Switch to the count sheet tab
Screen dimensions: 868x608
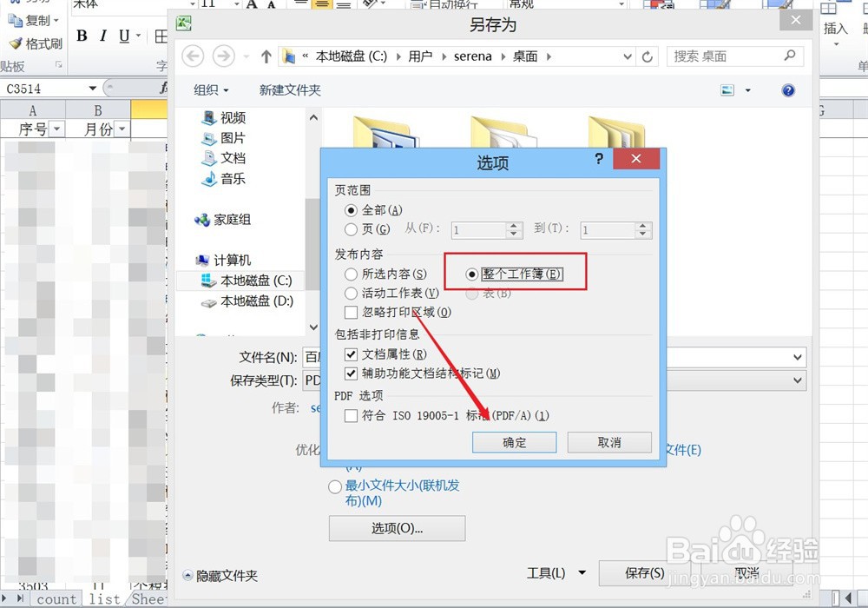pyautogui.click(x=56, y=598)
